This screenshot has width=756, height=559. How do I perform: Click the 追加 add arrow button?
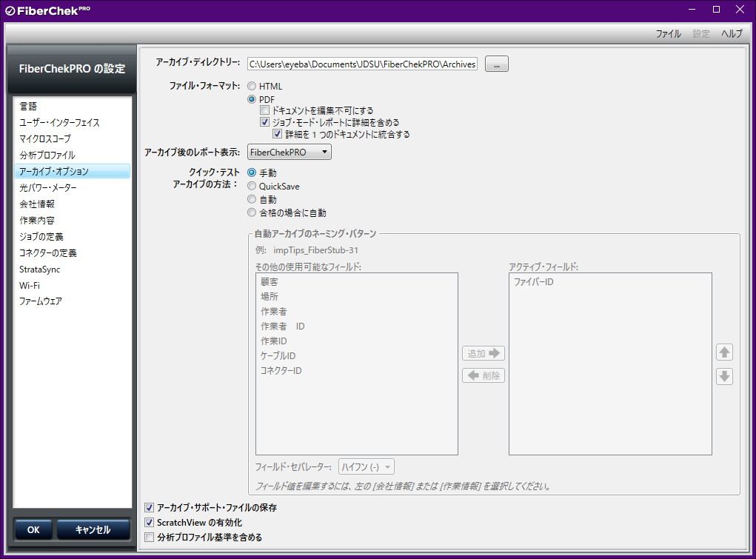[x=483, y=353]
